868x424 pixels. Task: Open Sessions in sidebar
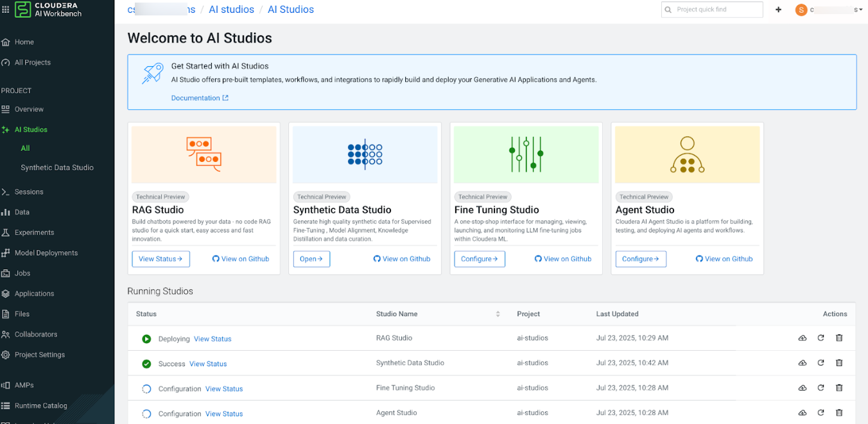(x=29, y=192)
